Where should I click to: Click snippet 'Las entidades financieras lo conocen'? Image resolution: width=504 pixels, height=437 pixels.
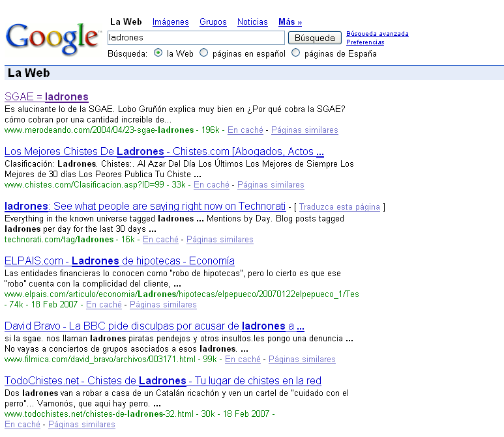(173, 278)
